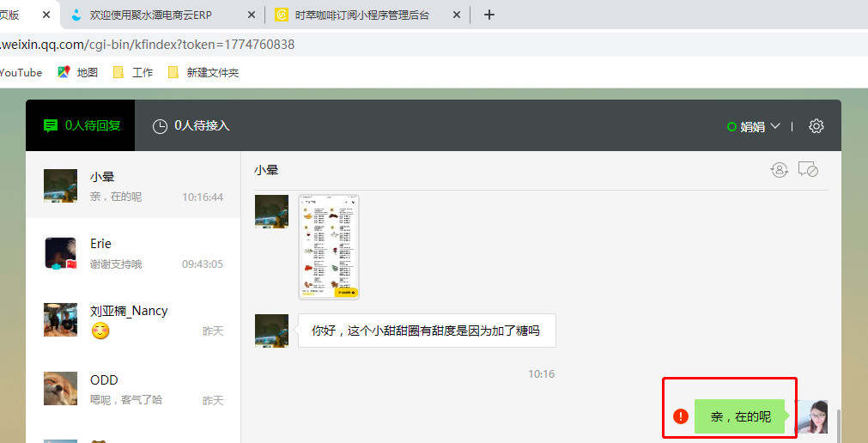Screen dimensions: 868x443
Task: Click the chat header name 小晕
Action: (266, 170)
